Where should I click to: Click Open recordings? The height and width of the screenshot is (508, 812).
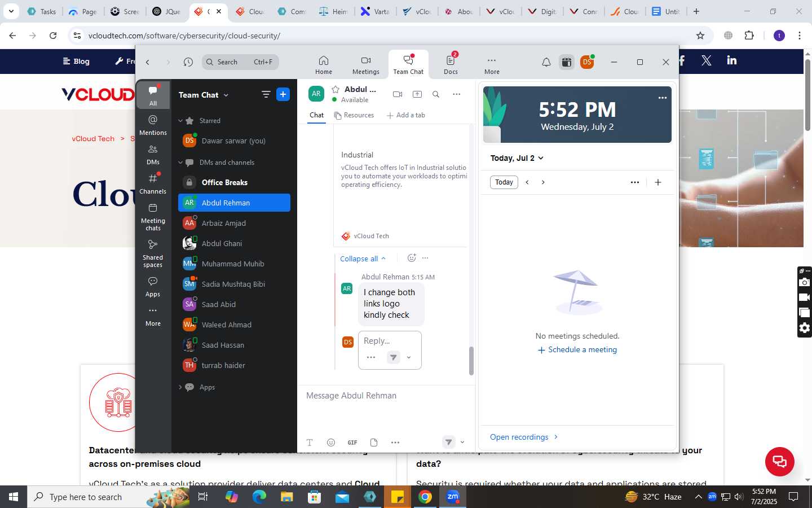click(x=524, y=437)
